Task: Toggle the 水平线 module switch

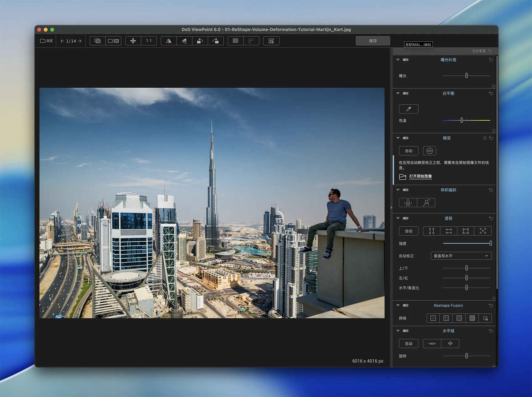Action: [406, 331]
